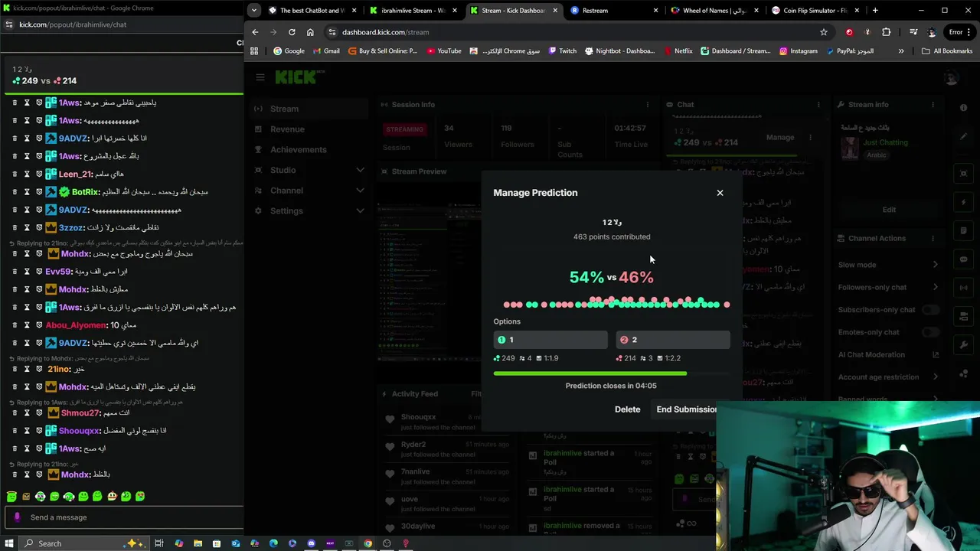
Task: Click the wrench icon in right strip
Action: click(964, 345)
